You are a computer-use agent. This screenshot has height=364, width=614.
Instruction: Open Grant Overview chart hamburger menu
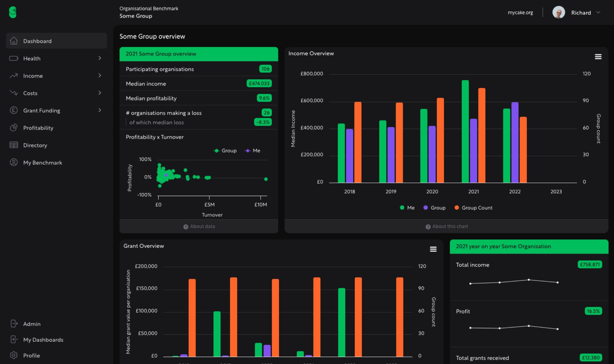coord(433,249)
